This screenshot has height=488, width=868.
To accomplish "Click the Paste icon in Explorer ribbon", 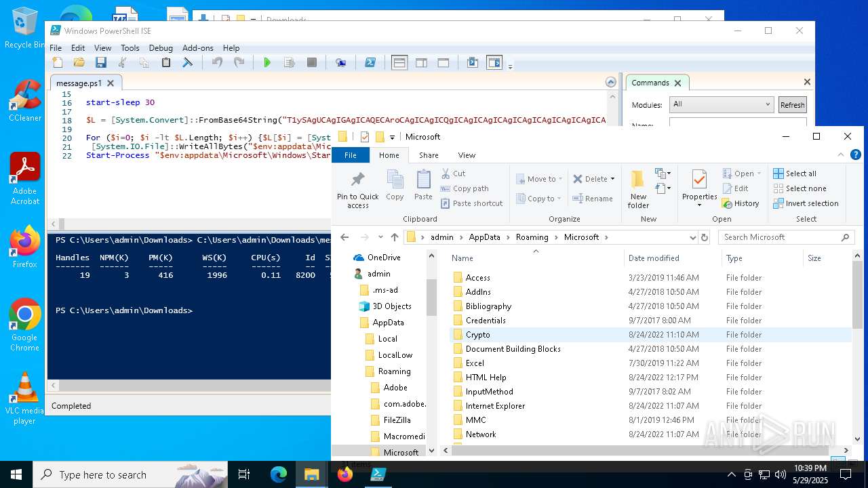I will 423,185.
